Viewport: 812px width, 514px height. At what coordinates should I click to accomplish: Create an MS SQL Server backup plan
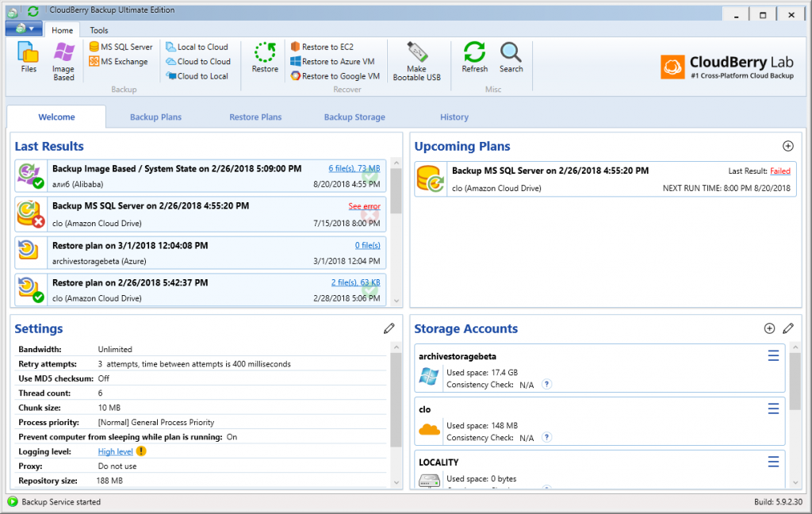120,47
